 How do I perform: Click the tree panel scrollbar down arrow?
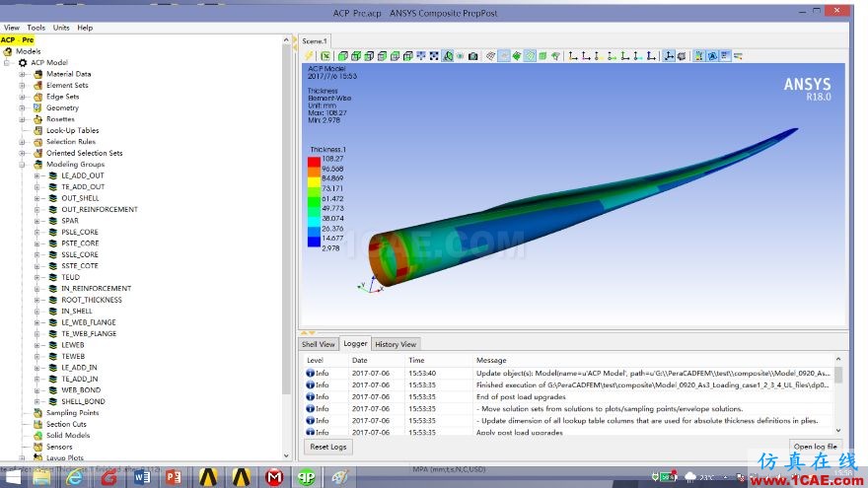click(286, 455)
